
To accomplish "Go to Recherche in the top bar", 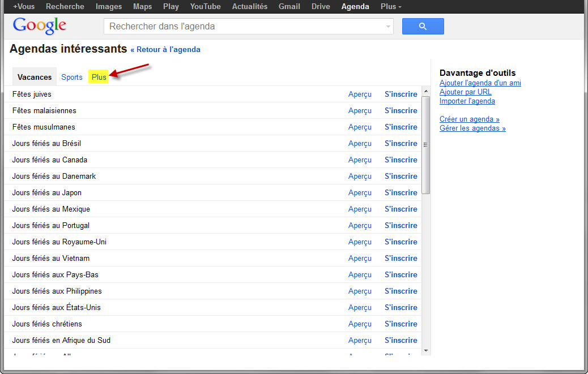I will [65, 6].
